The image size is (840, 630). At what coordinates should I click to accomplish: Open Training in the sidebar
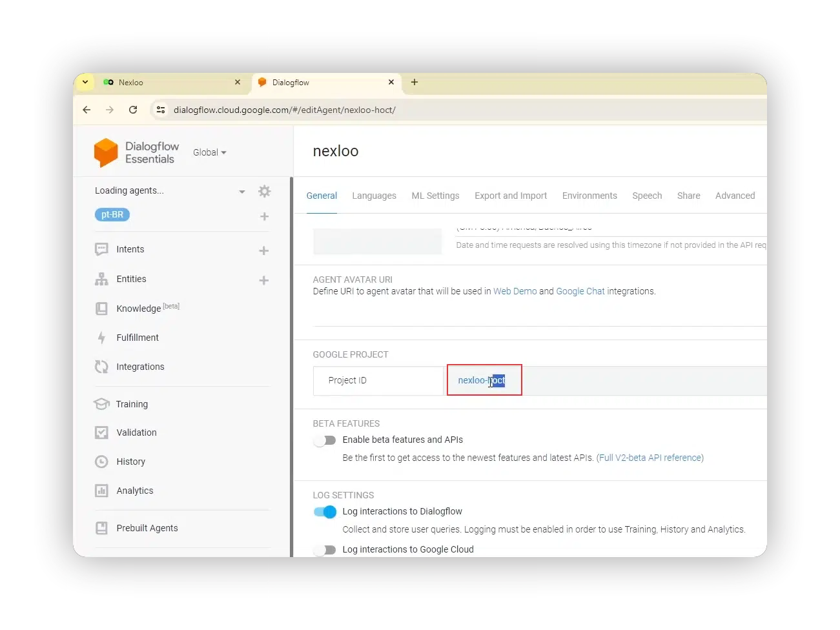[132, 404]
